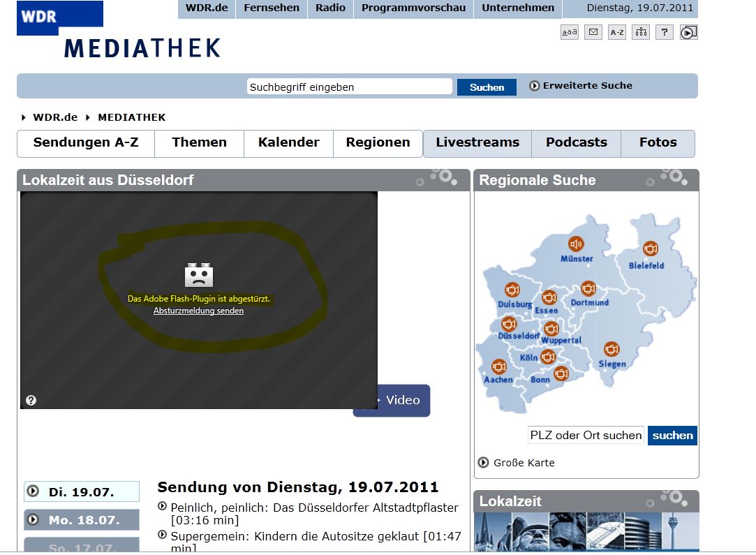Open Programmvorschau in top navigation
Viewport: 756px width, 555px height.
click(x=413, y=8)
